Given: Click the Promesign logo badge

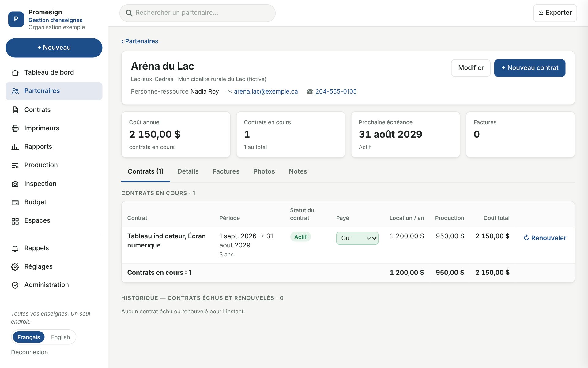Looking at the screenshot, I should [x=16, y=19].
